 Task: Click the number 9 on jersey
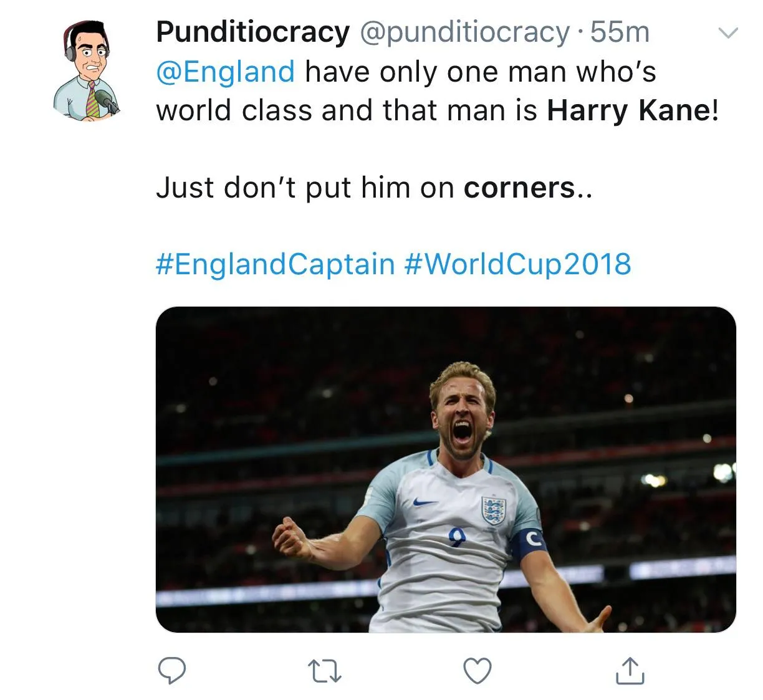pos(457,539)
